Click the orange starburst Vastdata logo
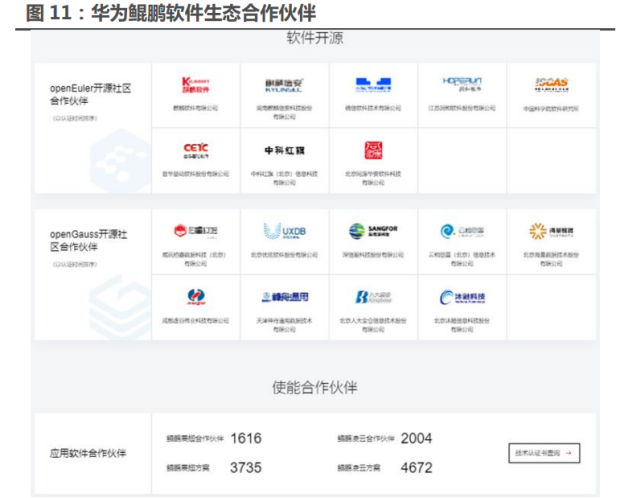 [x=551, y=231]
